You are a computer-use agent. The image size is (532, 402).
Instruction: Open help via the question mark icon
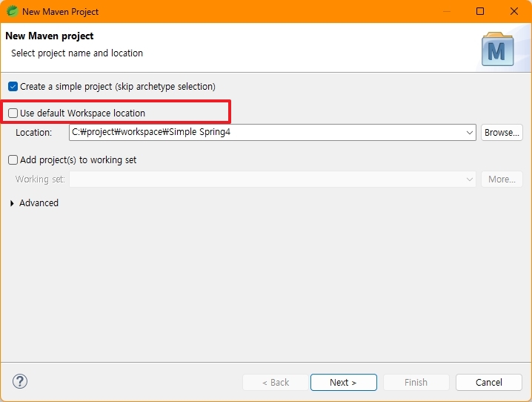click(20, 381)
